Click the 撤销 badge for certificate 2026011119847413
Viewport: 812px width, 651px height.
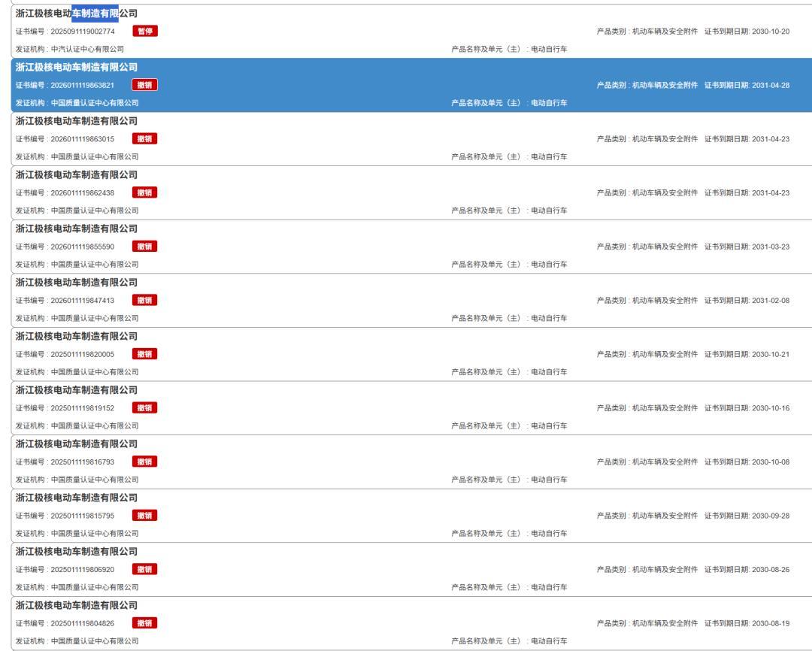coord(144,301)
